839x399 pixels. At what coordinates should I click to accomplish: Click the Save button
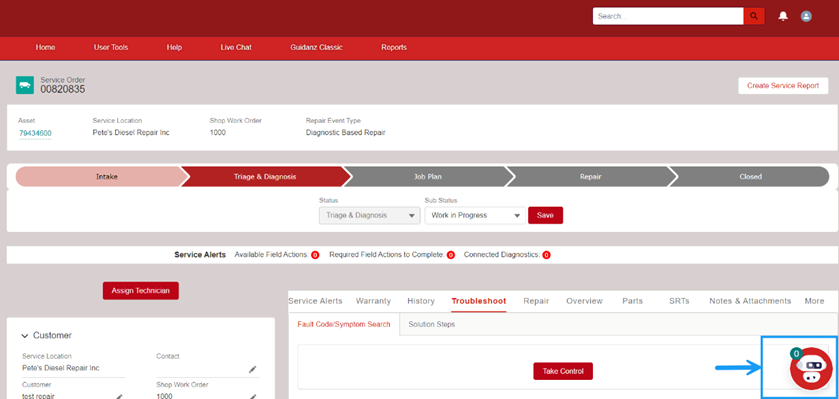click(x=545, y=215)
